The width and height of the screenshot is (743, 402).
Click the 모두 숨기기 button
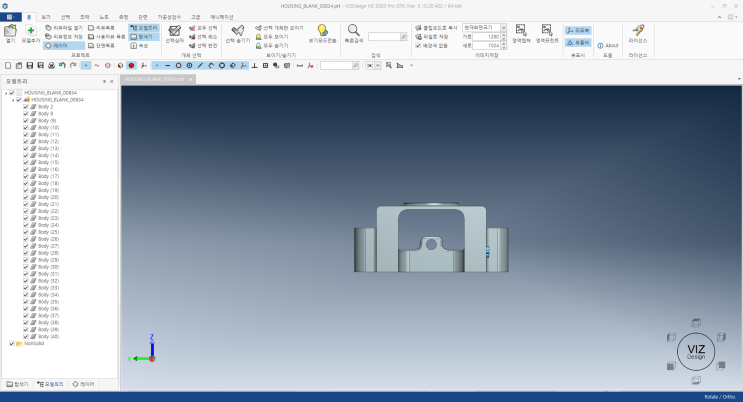[x=272, y=46]
